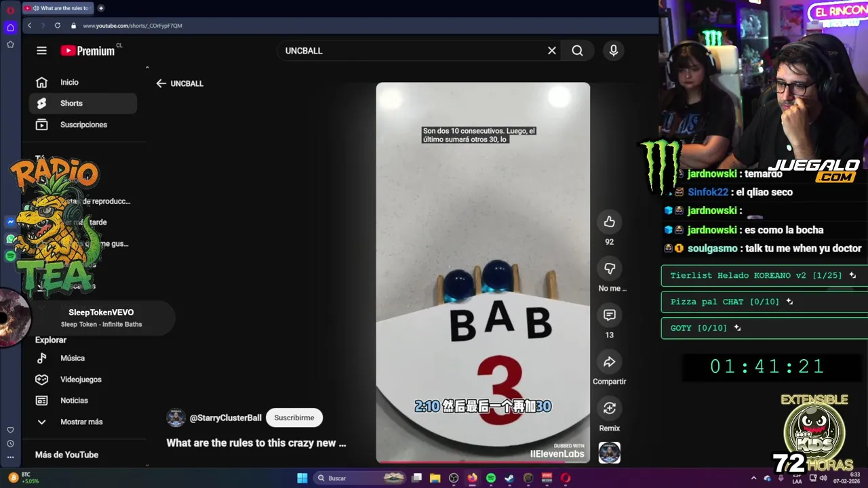Open Opera sidebar history clock

point(10,444)
